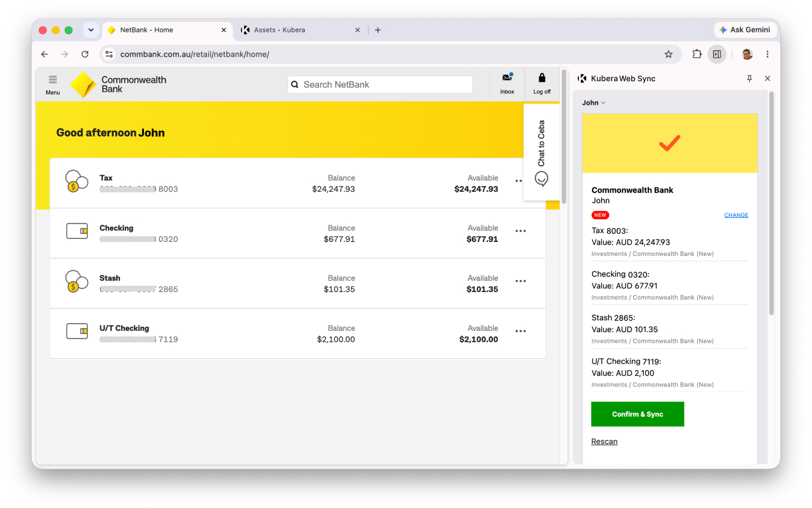Click the CHANGE link in Kubera panel
812x508 pixels.
[737, 215]
